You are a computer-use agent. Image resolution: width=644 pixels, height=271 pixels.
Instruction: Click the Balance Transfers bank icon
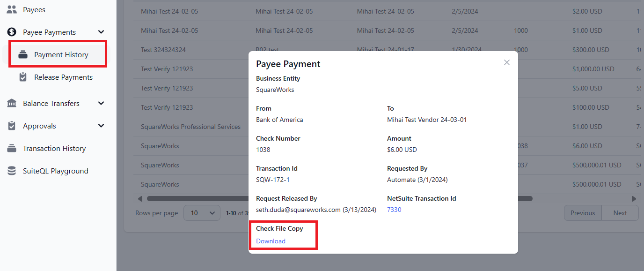(12, 104)
